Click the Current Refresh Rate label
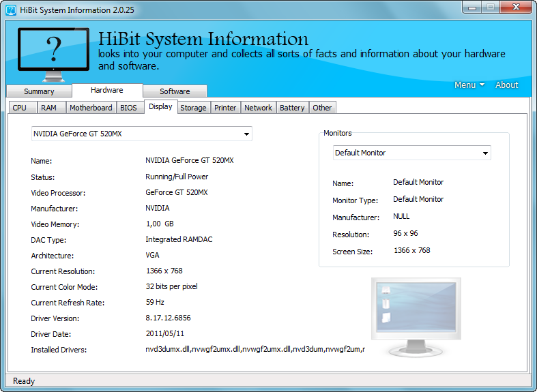This screenshot has width=537, height=392. pyautogui.click(x=68, y=303)
